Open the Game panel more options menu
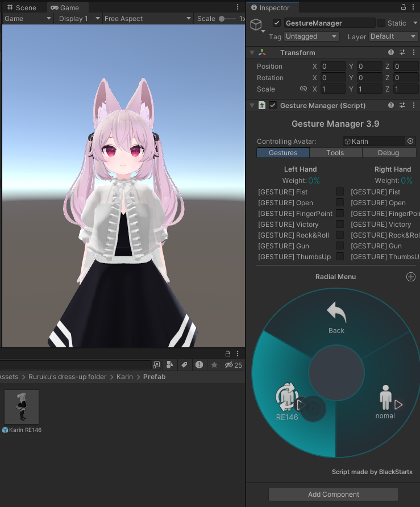The image size is (420, 507). (x=238, y=7)
